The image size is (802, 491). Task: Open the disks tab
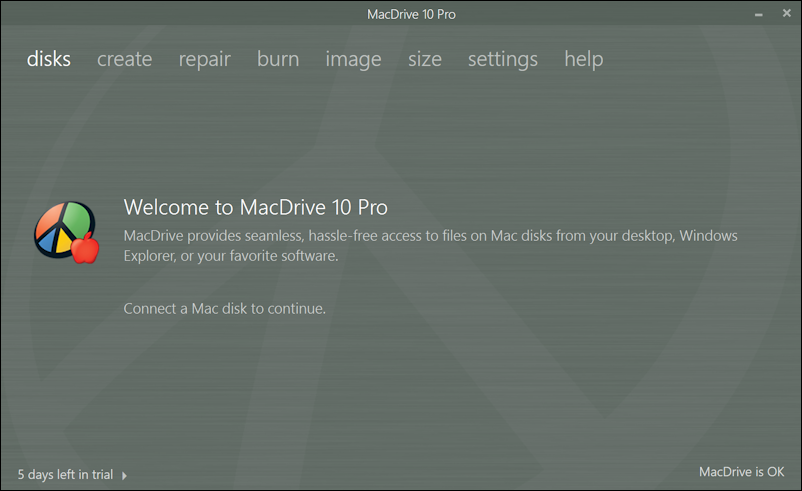(49, 59)
